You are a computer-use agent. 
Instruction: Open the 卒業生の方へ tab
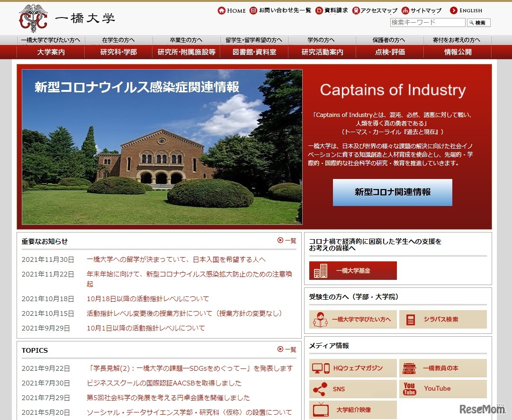coord(186,40)
